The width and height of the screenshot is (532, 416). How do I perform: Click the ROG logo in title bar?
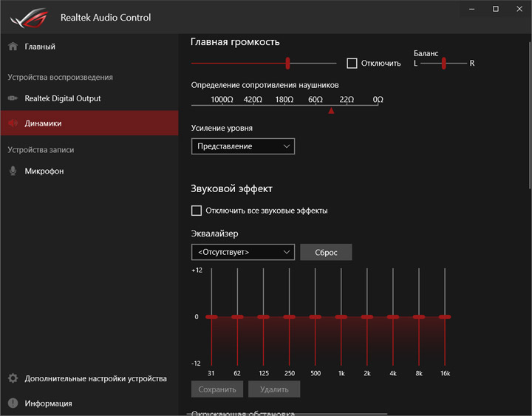click(29, 18)
